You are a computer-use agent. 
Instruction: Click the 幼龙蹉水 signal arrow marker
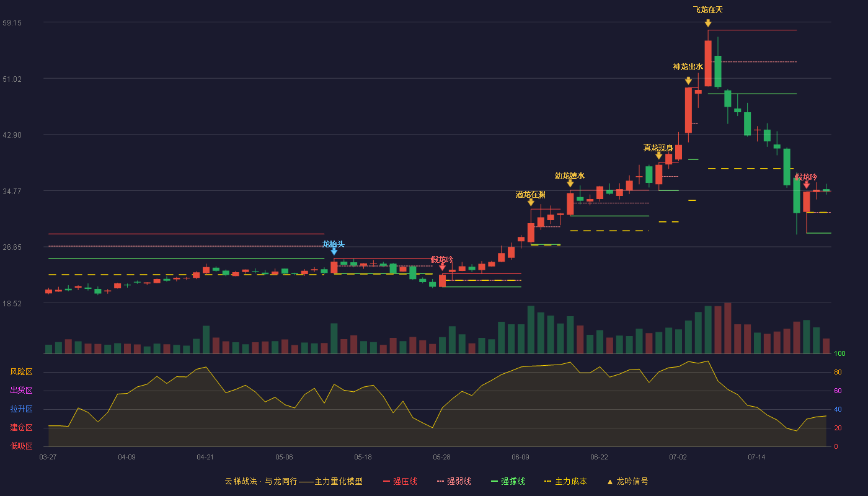(x=570, y=184)
